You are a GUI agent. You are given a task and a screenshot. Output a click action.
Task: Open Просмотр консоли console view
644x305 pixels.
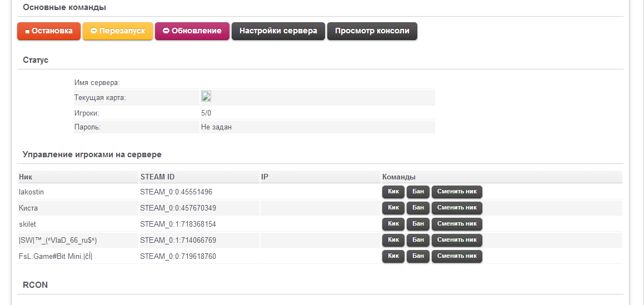[372, 31]
